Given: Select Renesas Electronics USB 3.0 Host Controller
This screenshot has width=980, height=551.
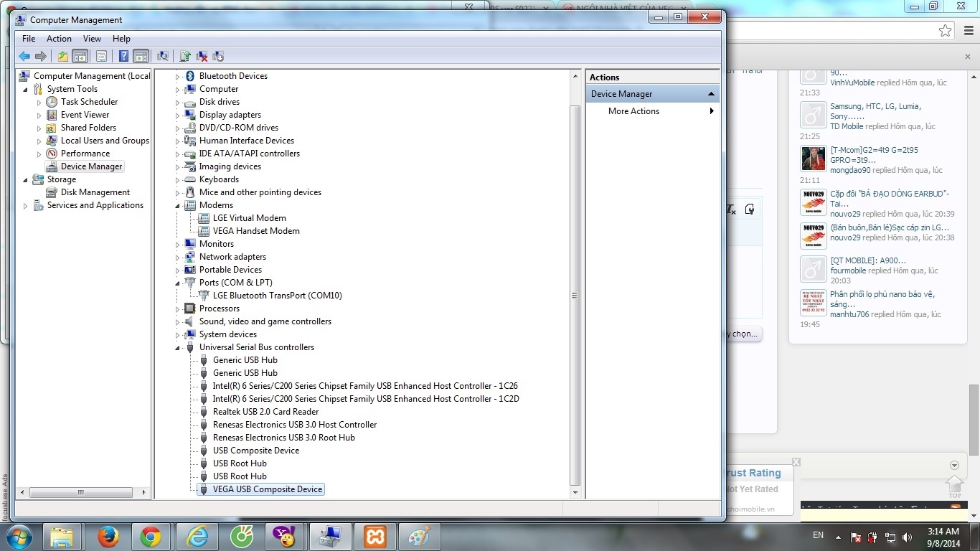Looking at the screenshot, I should [294, 425].
